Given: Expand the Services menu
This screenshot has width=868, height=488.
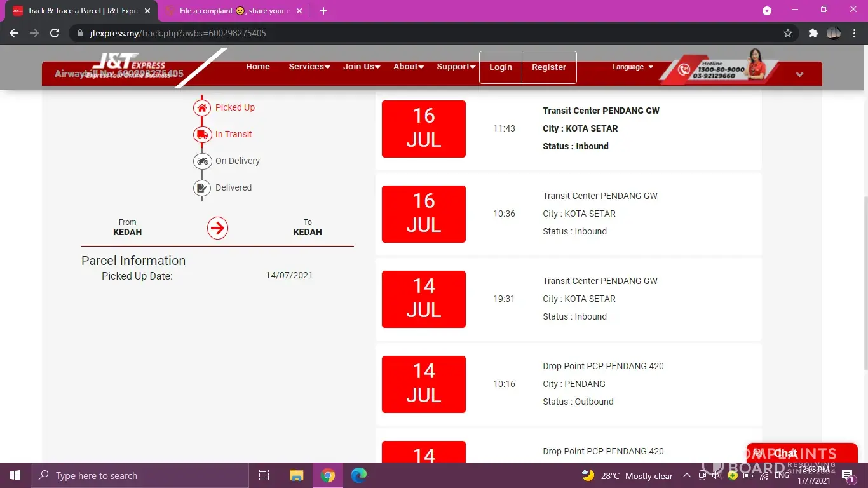Looking at the screenshot, I should pos(309,67).
